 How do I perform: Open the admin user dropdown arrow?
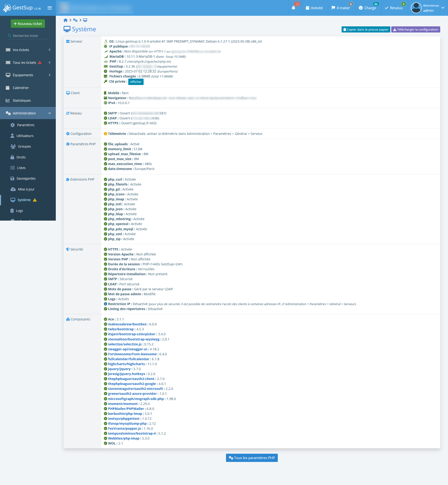click(443, 8)
